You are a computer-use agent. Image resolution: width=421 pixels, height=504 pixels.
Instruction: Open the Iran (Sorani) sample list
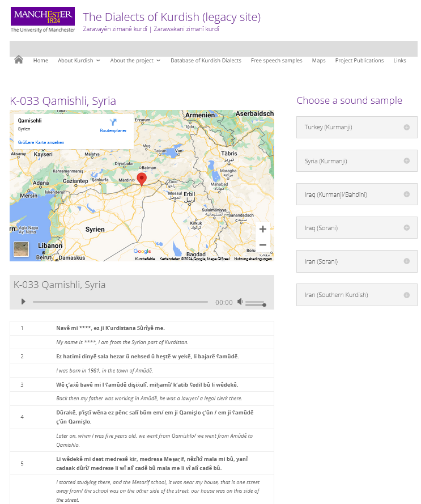pos(357,261)
